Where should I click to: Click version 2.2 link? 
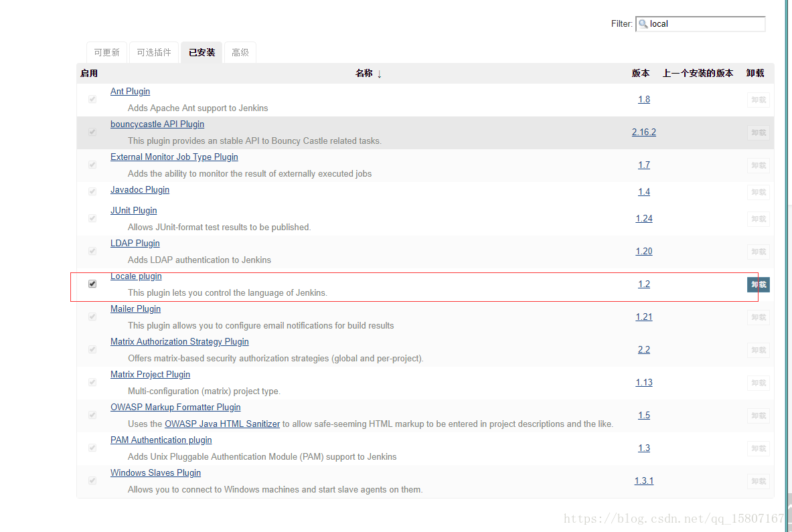644,350
